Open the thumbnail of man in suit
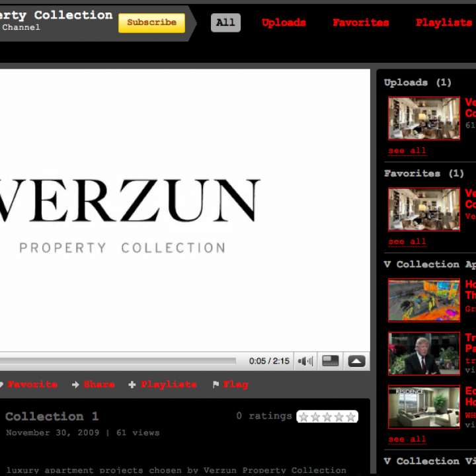 point(424,354)
